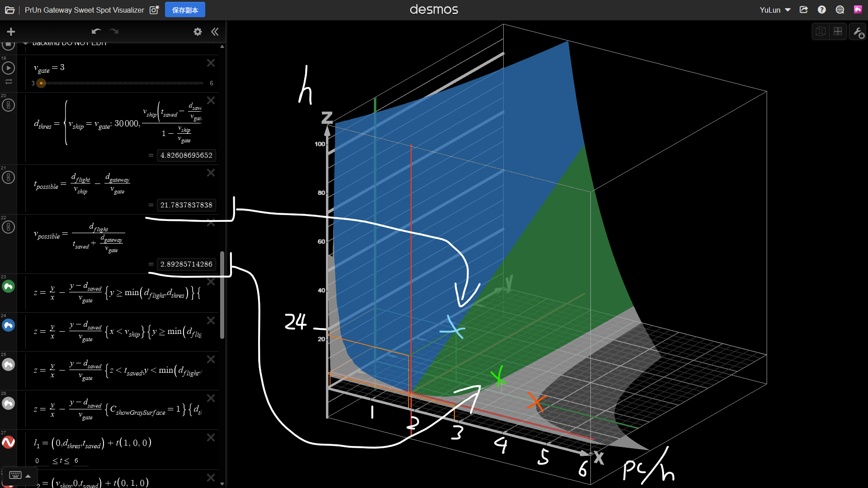The height and width of the screenshot is (488, 868).
Task: Open the graph file folder icon
Action: pos(9,10)
